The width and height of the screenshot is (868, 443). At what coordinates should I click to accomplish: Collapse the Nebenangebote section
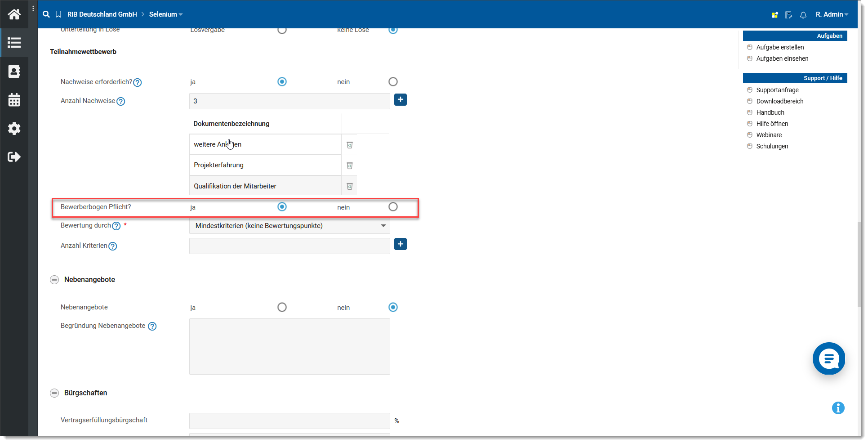[54, 280]
